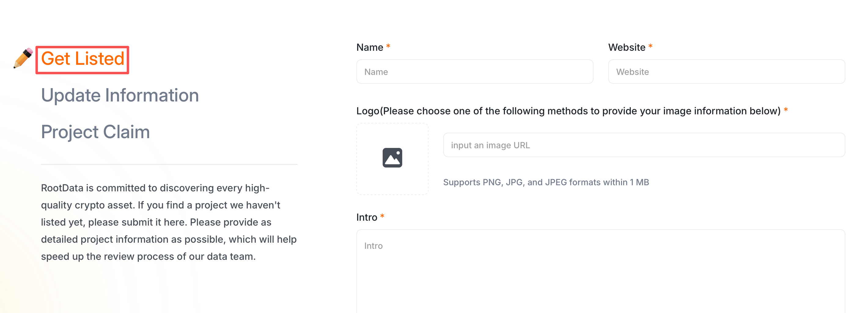
Task: Switch to the Update Information tab
Action: tap(120, 95)
